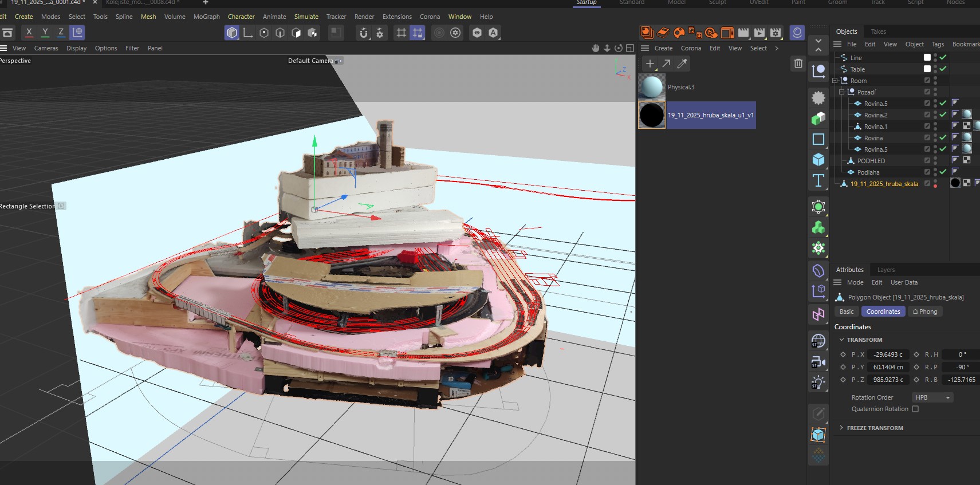Click the Basic attributes button
Viewport: 980px width, 485px height.
point(847,311)
